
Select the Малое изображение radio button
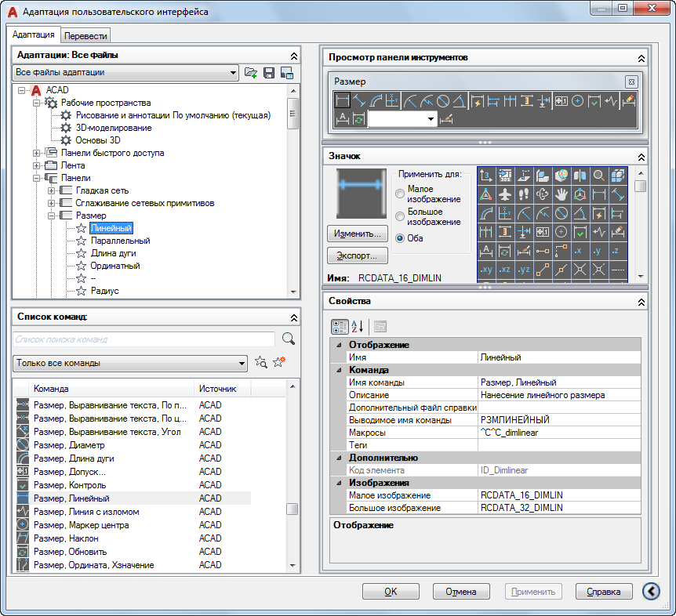click(x=400, y=194)
